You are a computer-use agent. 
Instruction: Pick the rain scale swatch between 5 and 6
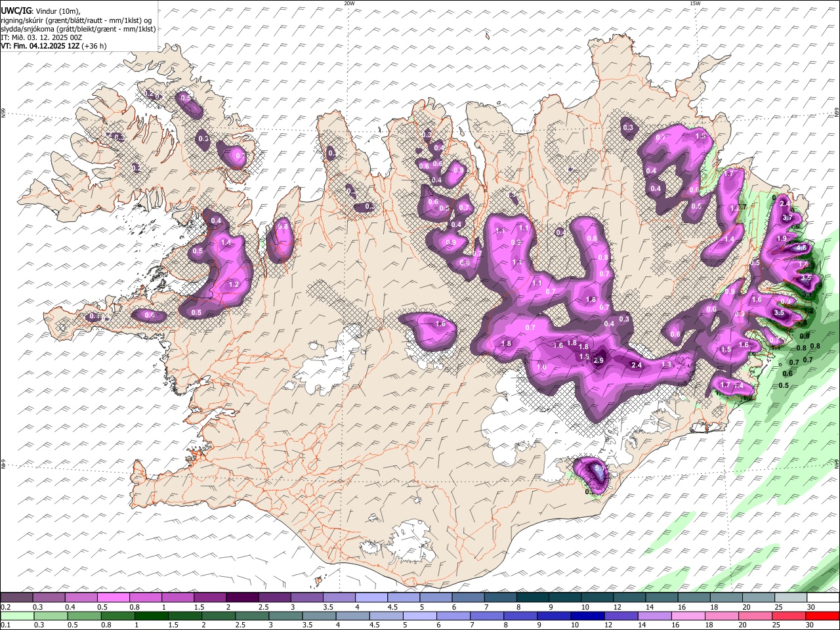pos(420,616)
